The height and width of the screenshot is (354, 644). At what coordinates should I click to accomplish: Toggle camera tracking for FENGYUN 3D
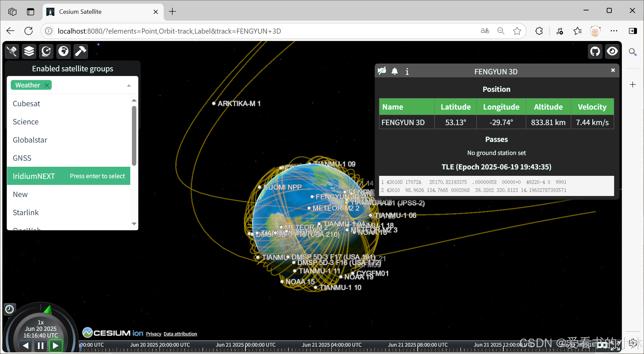coord(382,71)
